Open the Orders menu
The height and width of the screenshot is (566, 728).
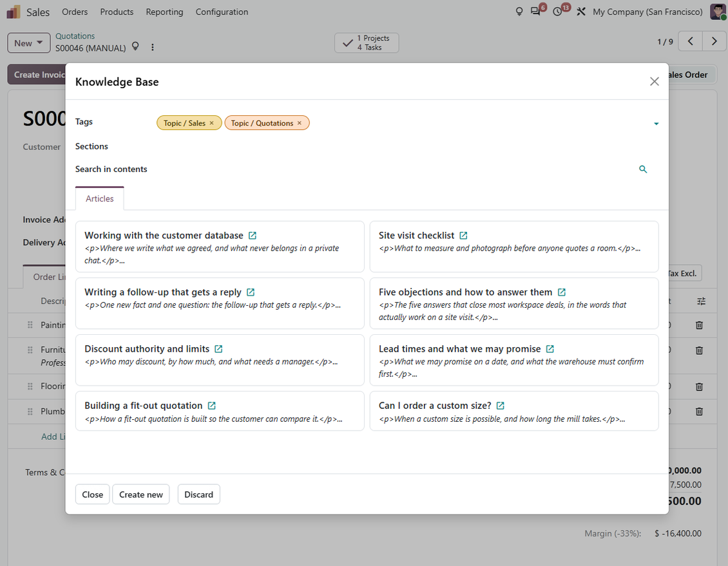pyautogui.click(x=75, y=12)
